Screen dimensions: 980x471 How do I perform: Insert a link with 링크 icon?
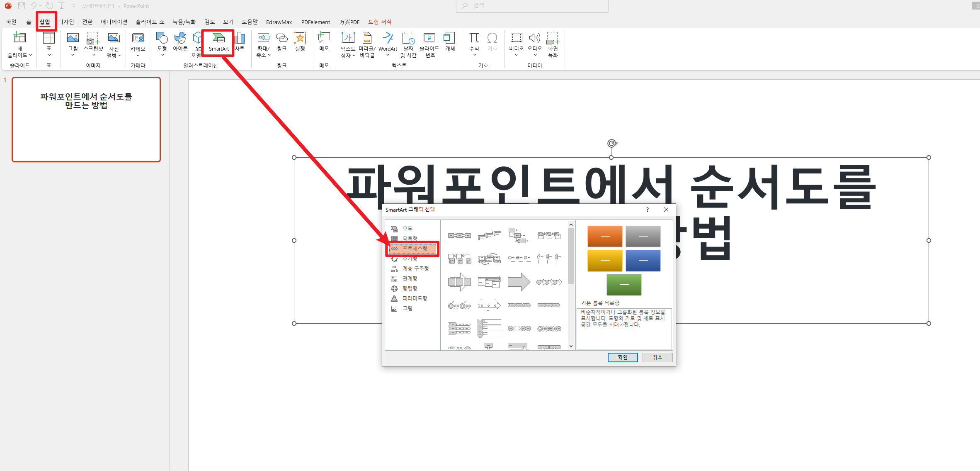[282, 41]
